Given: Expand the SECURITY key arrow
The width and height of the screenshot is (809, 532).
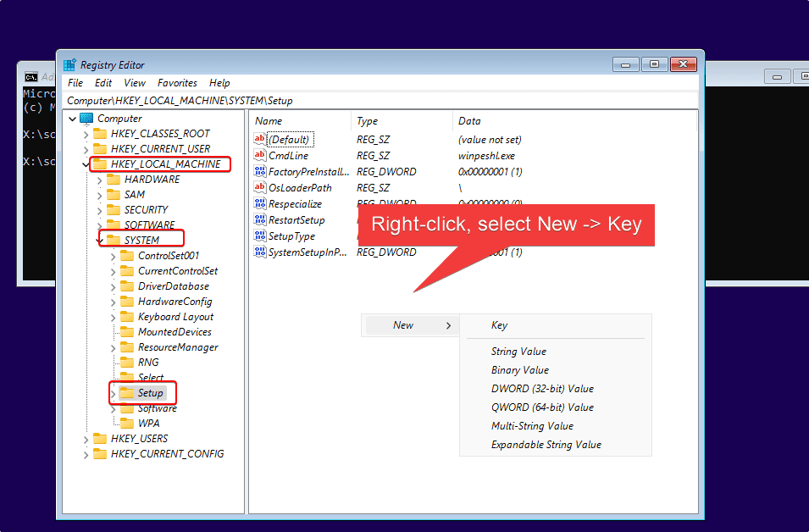Looking at the screenshot, I should point(100,211).
